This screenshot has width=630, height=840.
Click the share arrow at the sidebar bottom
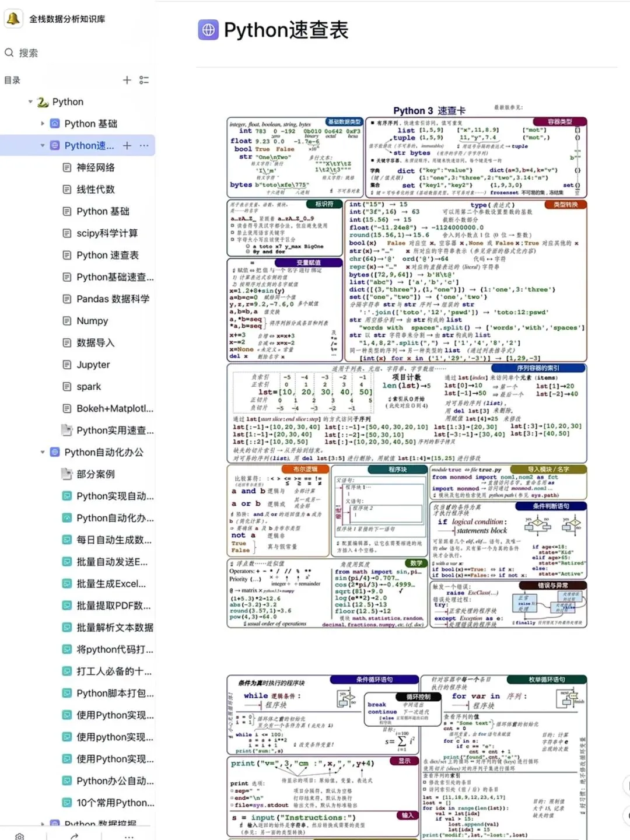tap(74, 836)
